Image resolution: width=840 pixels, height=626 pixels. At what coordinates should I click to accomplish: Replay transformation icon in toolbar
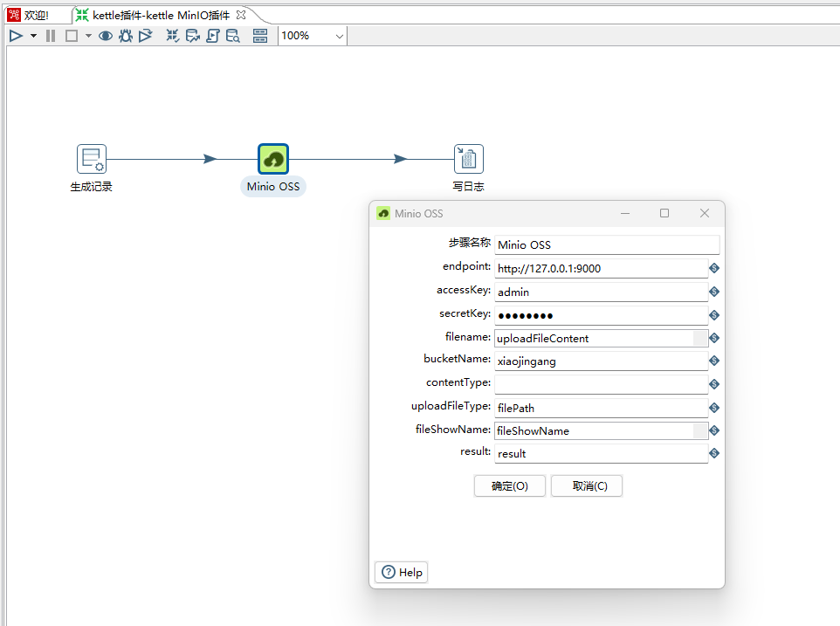pos(145,36)
